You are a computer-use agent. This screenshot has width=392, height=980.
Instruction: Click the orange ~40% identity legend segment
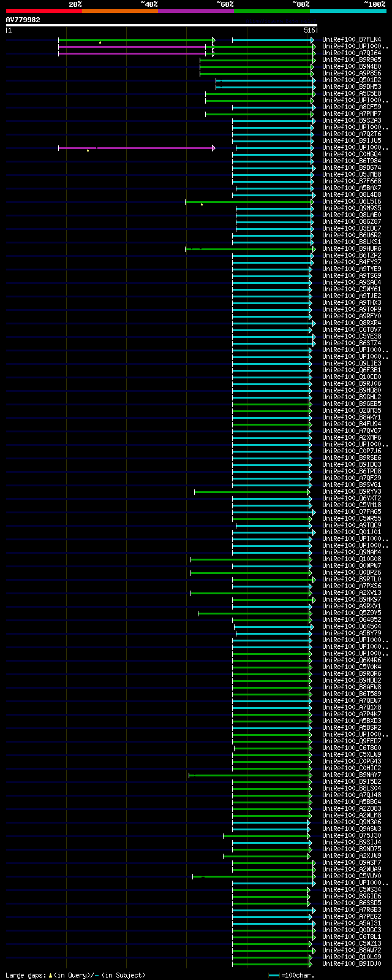coord(119,11)
